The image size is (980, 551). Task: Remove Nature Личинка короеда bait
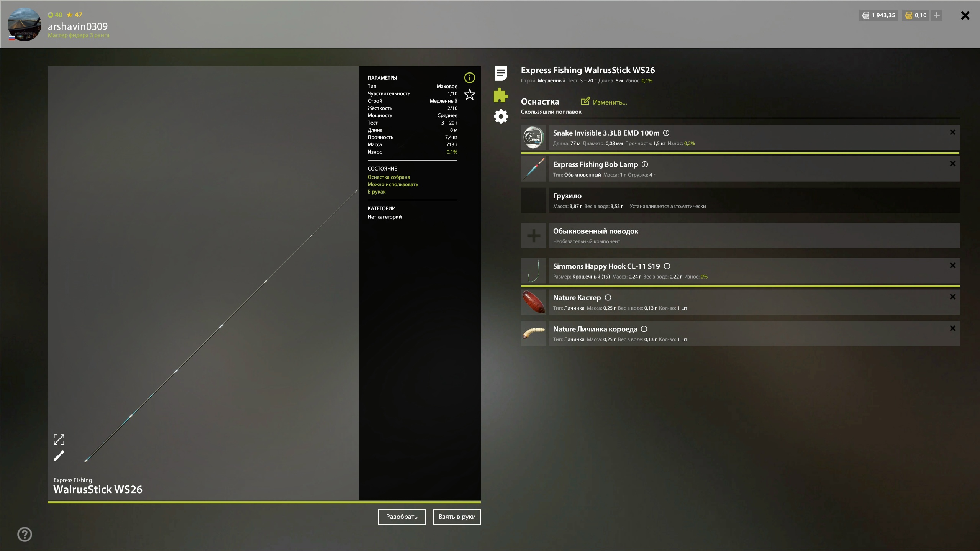point(952,328)
